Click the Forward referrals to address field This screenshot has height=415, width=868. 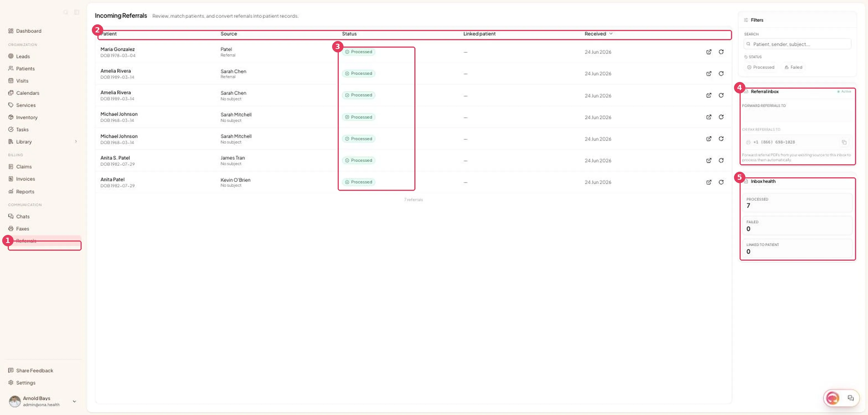tap(797, 117)
